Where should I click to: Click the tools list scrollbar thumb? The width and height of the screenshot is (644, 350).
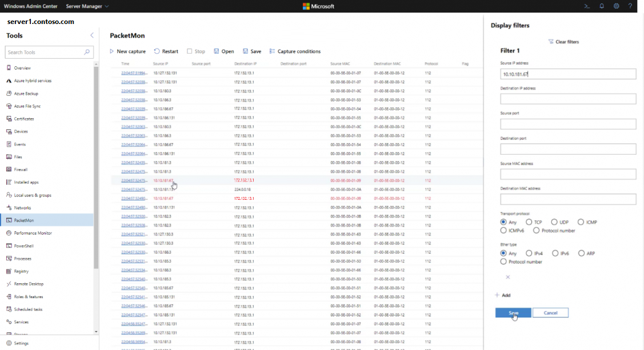pos(96,167)
